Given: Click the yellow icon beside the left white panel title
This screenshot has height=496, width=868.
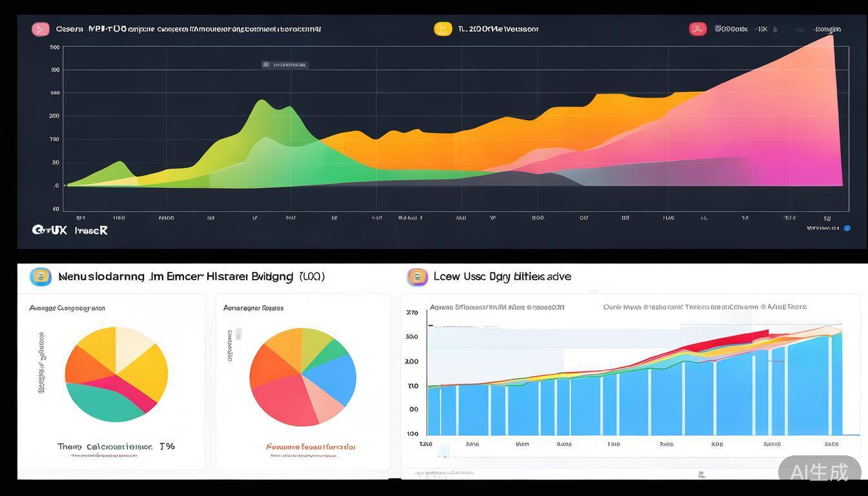Looking at the screenshot, I should (41, 277).
